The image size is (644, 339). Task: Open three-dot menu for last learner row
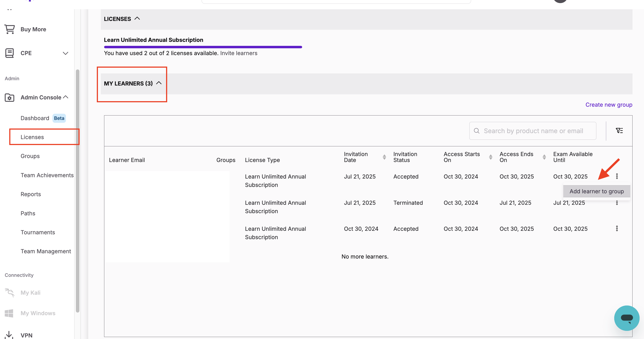[x=617, y=229]
